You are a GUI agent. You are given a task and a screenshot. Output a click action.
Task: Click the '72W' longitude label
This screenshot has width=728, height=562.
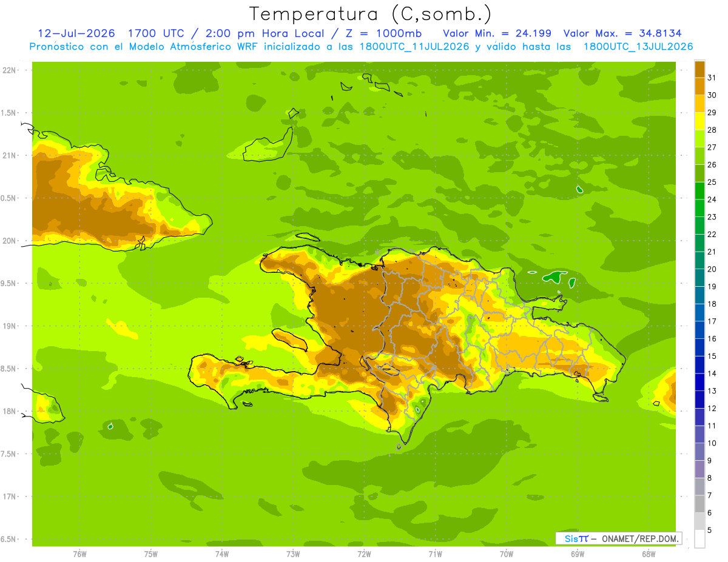click(x=364, y=554)
